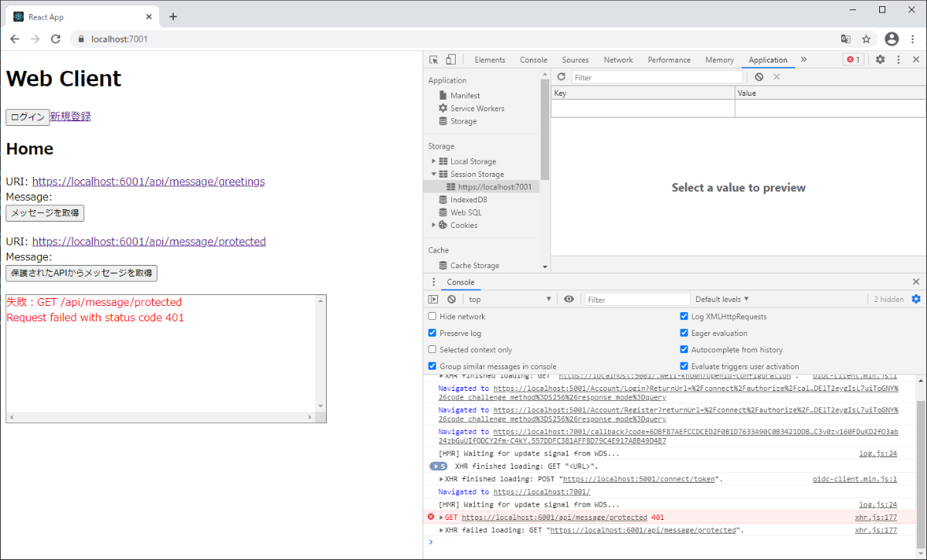The width and height of the screenshot is (927, 560).
Task: Open a new browser tab
Action: (x=173, y=16)
